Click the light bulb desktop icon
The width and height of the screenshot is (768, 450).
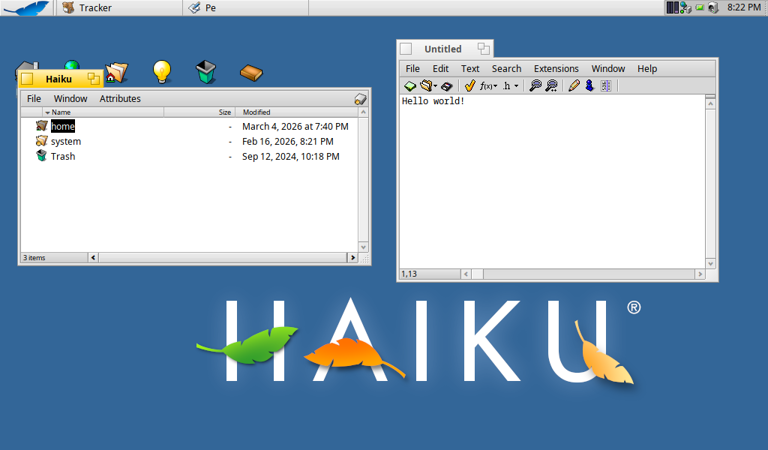pos(162,71)
